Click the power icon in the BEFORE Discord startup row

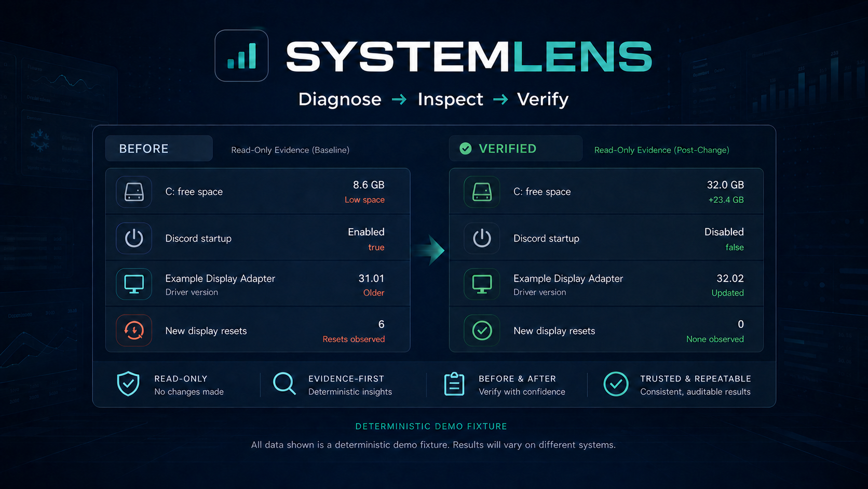pyautogui.click(x=134, y=238)
